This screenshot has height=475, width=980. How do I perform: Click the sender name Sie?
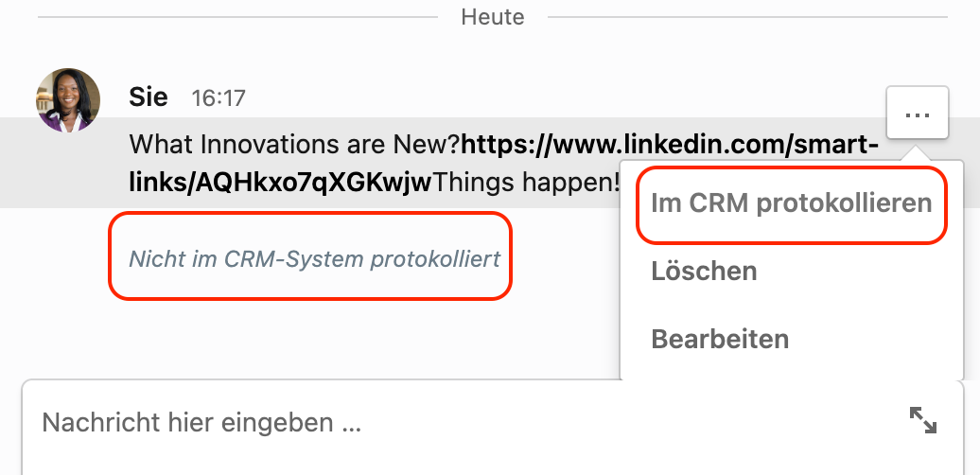pyautogui.click(x=149, y=97)
